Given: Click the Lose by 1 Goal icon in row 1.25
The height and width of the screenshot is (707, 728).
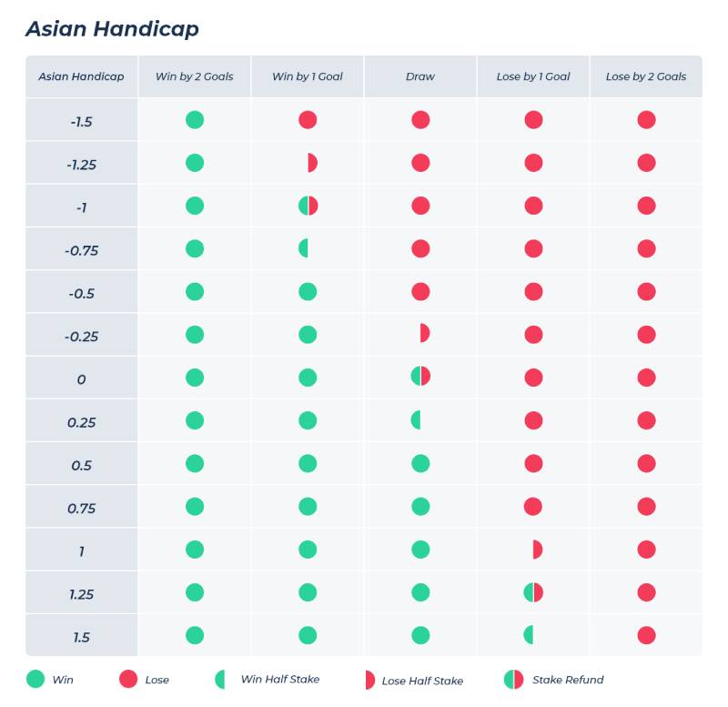Looking at the screenshot, I should (533, 592).
